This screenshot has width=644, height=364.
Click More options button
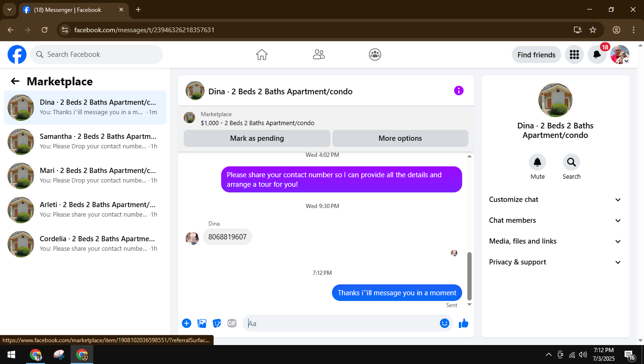point(400,138)
